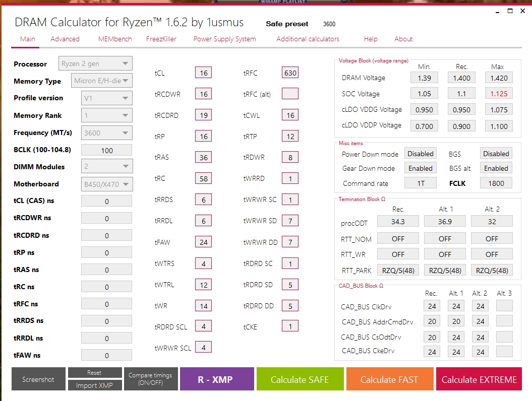The width and height of the screenshot is (532, 401).
Task: Click the tRRDS ns input field
Action: pos(106,321)
